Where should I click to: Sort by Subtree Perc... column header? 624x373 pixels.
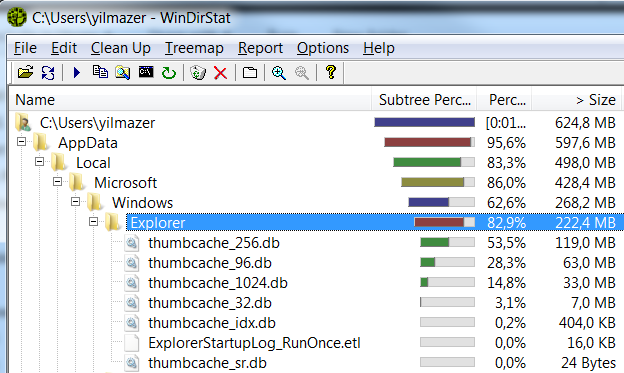pos(424,100)
